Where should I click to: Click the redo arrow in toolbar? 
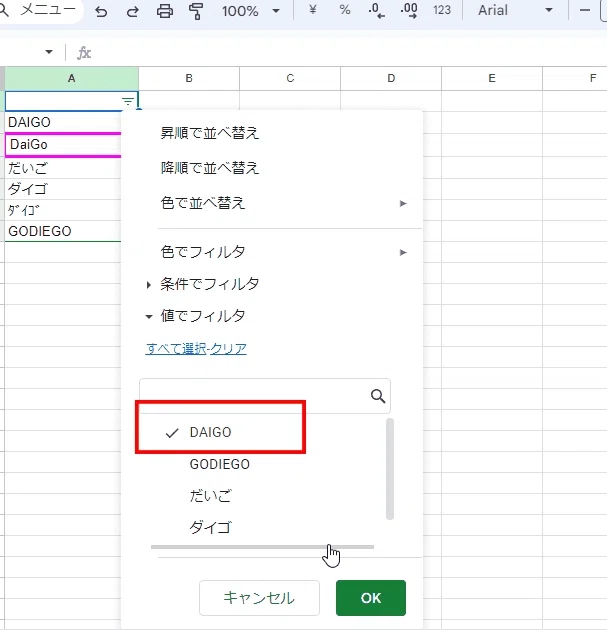[132, 12]
